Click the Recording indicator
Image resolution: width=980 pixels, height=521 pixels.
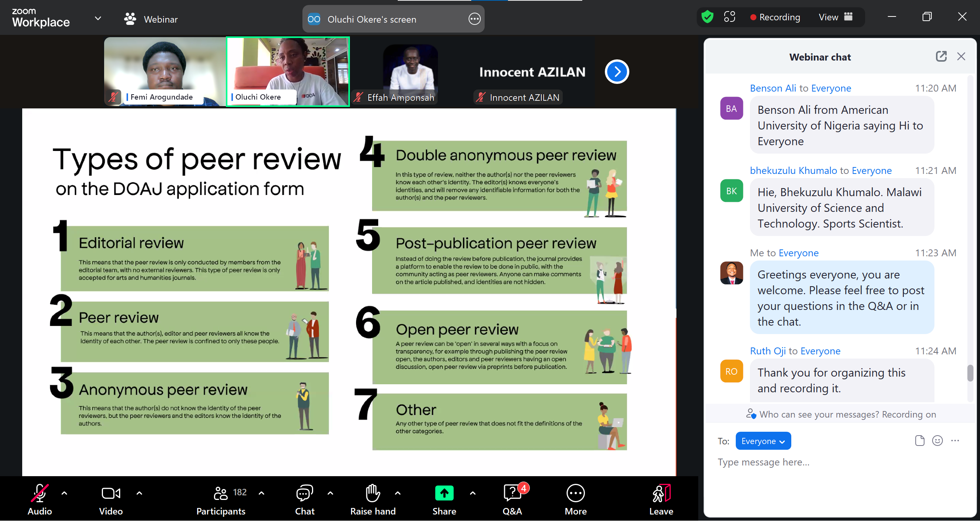click(x=775, y=17)
